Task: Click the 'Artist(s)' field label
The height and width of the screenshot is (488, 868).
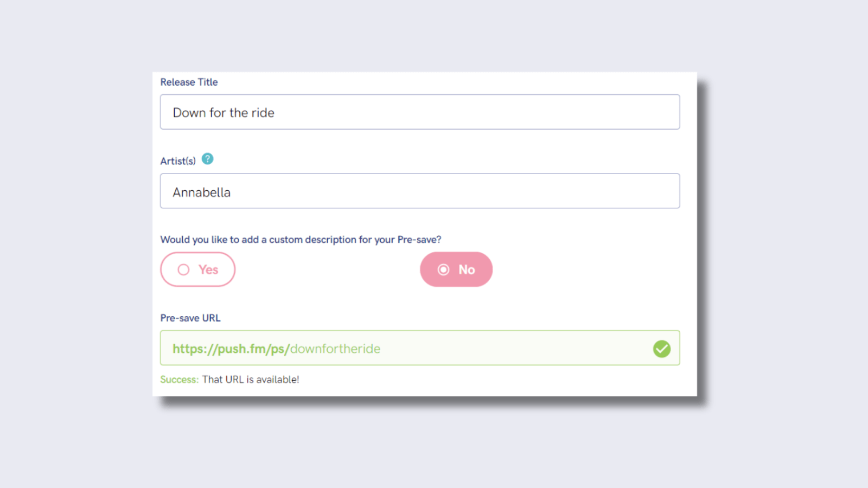Action: tap(178, 161)
